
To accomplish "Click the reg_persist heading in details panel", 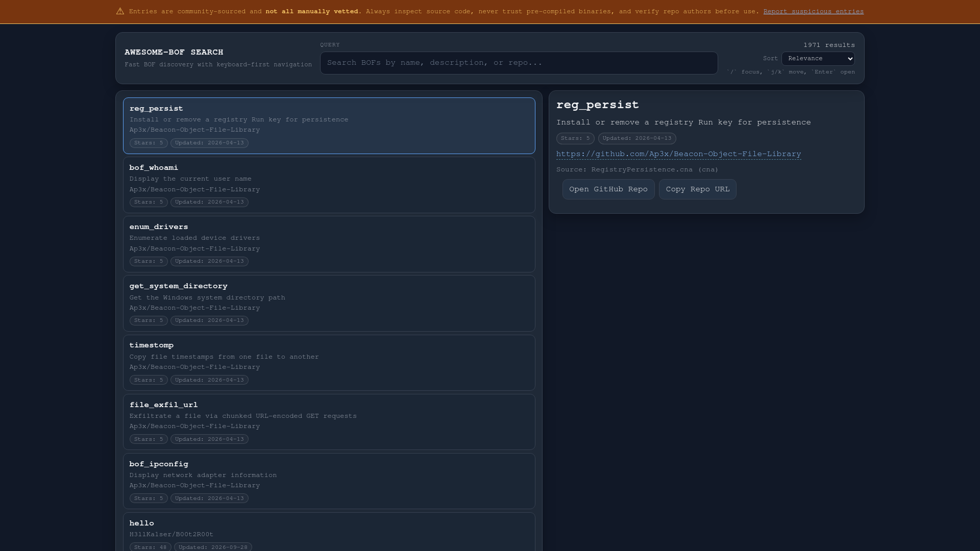I will [x=597, y=105].
